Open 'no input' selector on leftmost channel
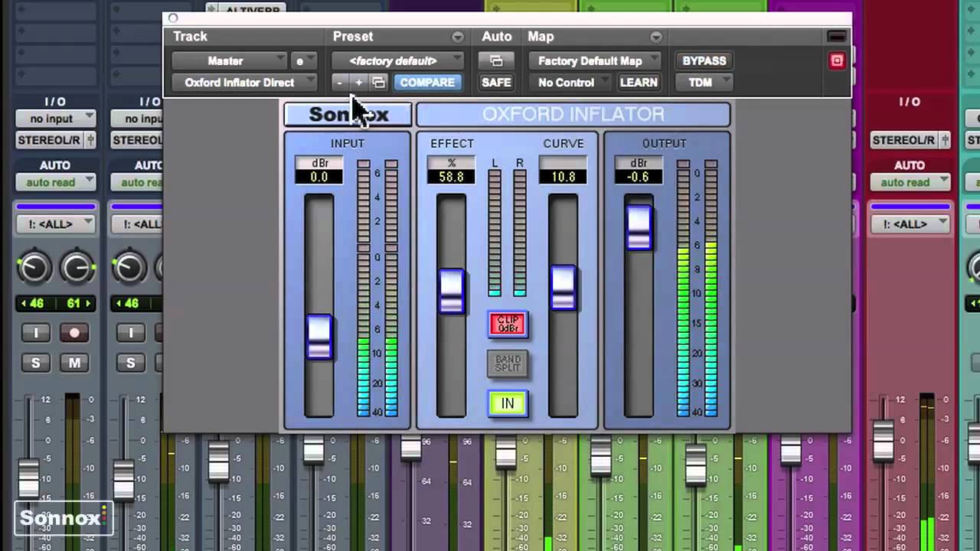This screenshot has height=551, width=980. pos(55,119)
